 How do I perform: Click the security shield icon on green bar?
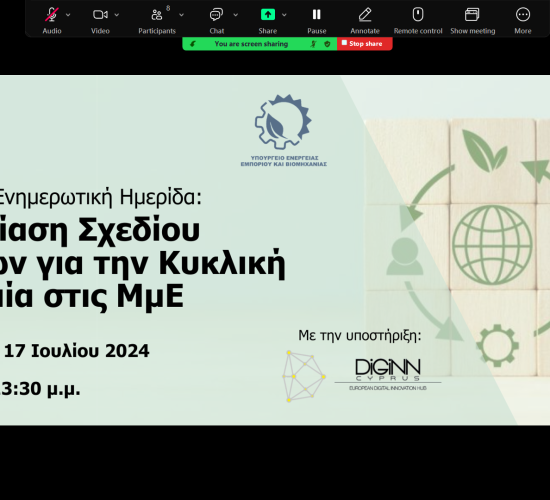tap(327, 44)
